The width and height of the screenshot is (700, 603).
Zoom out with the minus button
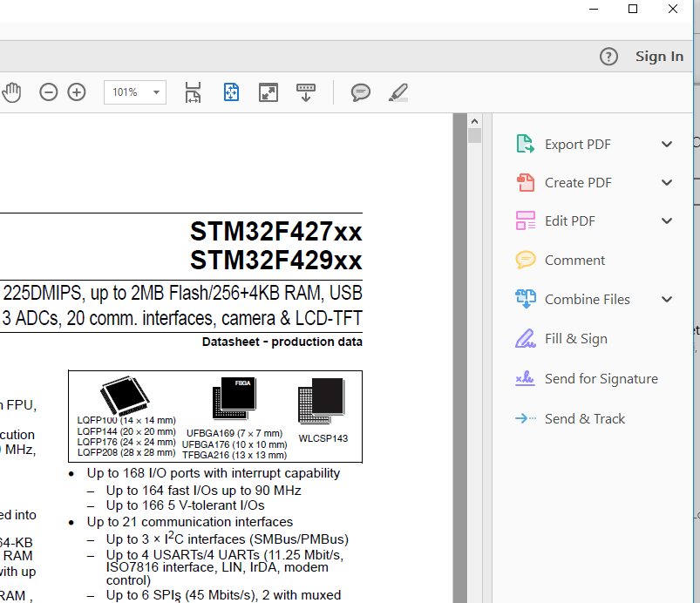pyautogui.click(x=48, y=92)
